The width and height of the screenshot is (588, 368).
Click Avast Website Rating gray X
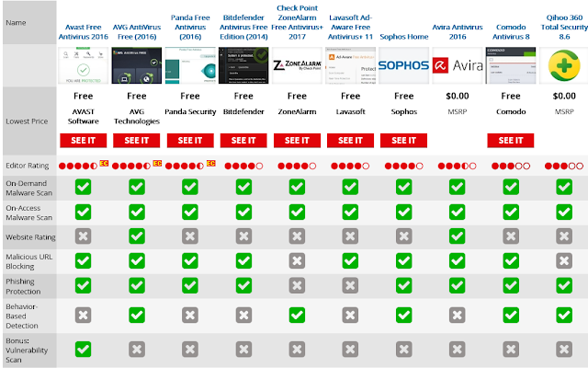pyautogui.click(x=84, y=236)
